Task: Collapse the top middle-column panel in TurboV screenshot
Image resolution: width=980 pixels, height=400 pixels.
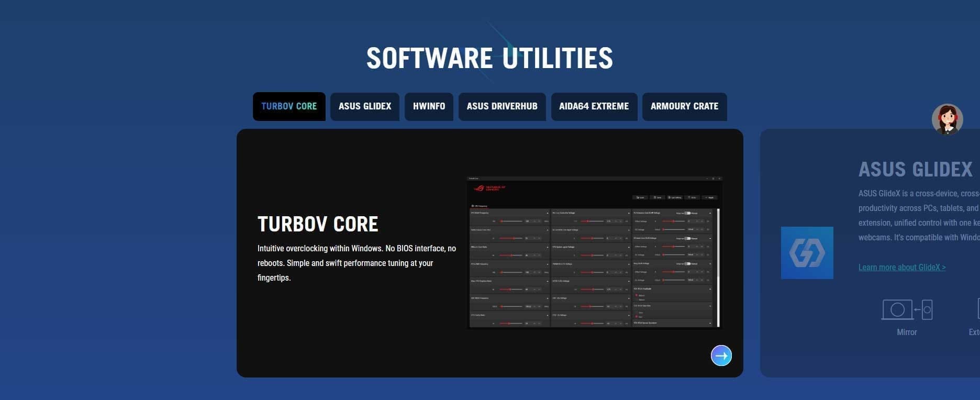Action: point(629,213)
